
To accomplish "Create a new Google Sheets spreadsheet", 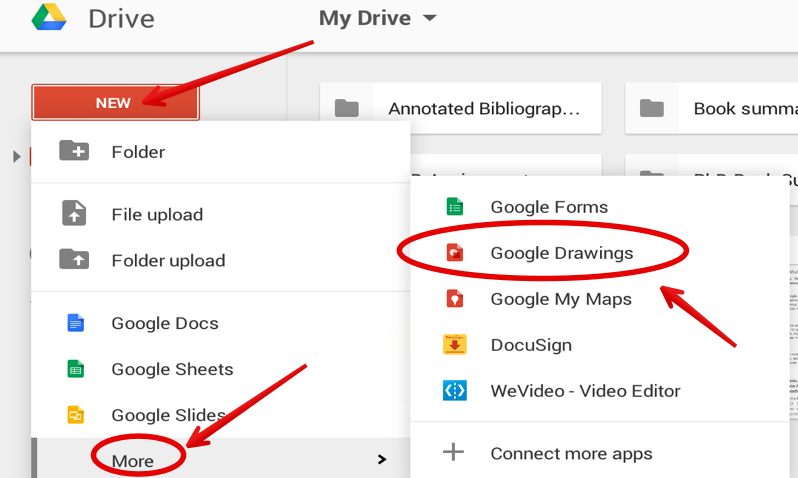I will pyautogui.click(x=220, y=369).
